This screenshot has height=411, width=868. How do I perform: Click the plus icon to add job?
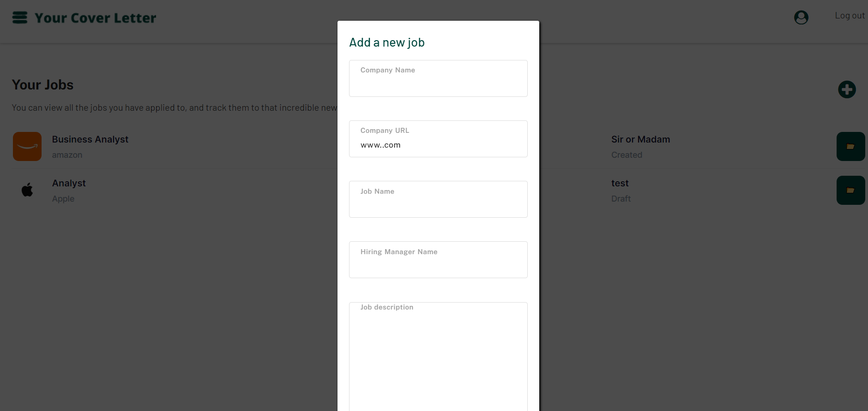pyautogui.click(x=847, y=89)
